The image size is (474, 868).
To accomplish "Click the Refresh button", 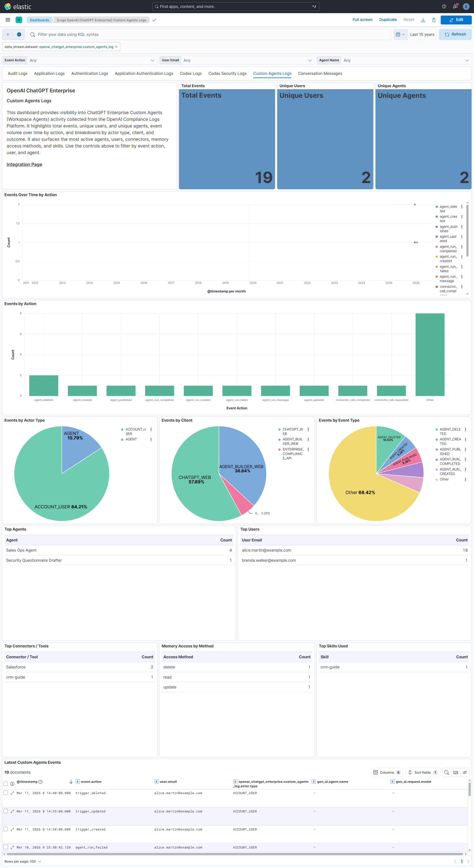I will coord(455,34).
